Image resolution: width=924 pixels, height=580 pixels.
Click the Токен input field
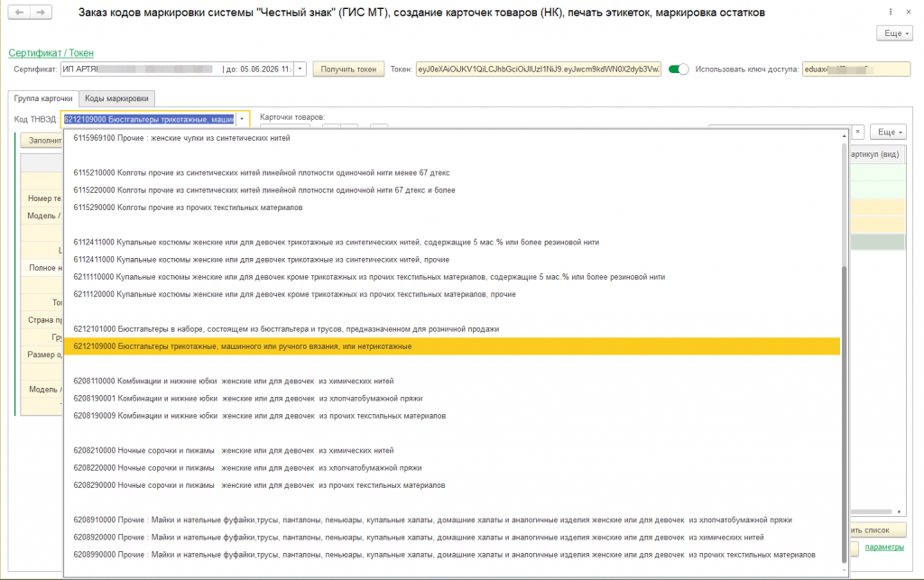539,69
